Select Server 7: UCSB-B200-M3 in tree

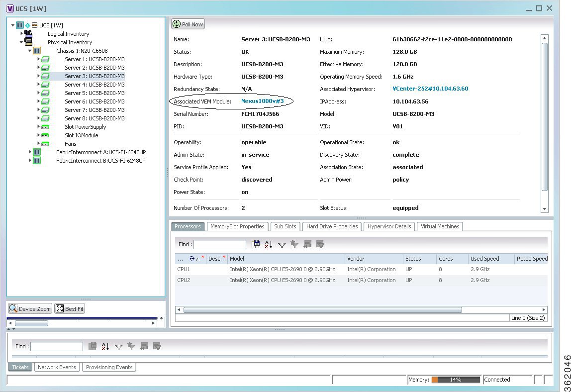pos(95,109)
